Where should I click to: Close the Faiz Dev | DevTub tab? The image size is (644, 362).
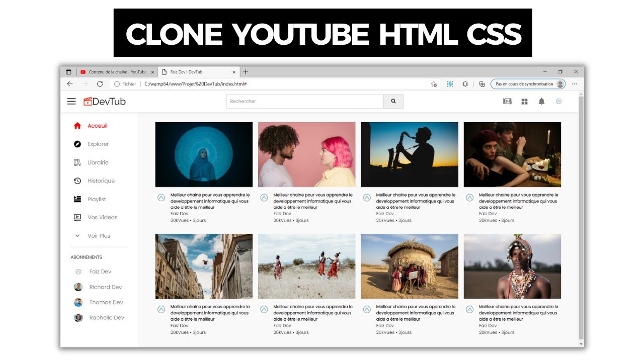pos(234,72)
